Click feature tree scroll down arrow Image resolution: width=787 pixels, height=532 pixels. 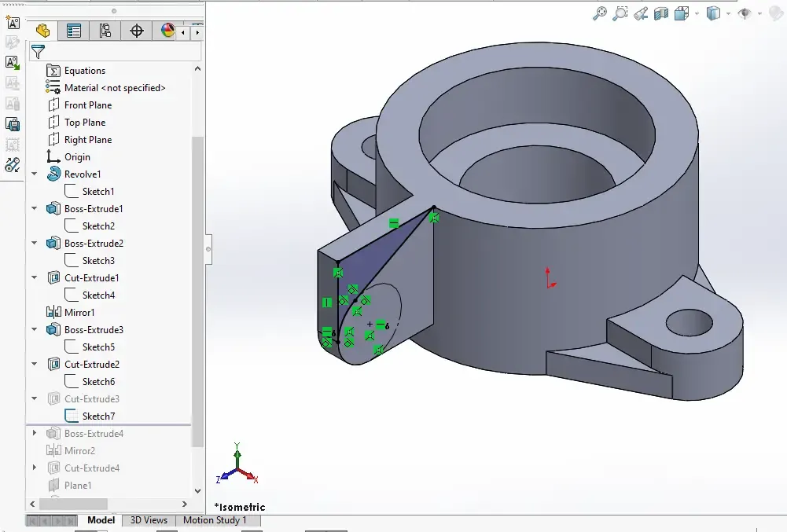pos(198,491)
